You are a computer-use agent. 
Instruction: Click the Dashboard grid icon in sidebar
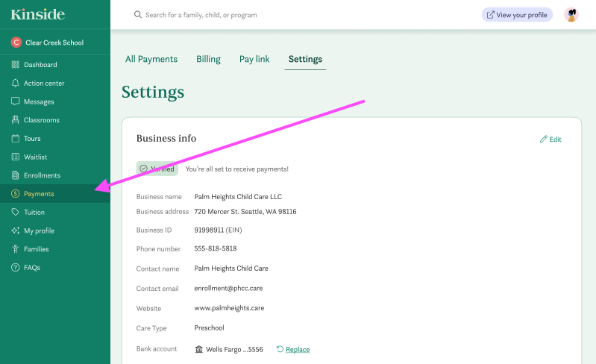(15, 65)
